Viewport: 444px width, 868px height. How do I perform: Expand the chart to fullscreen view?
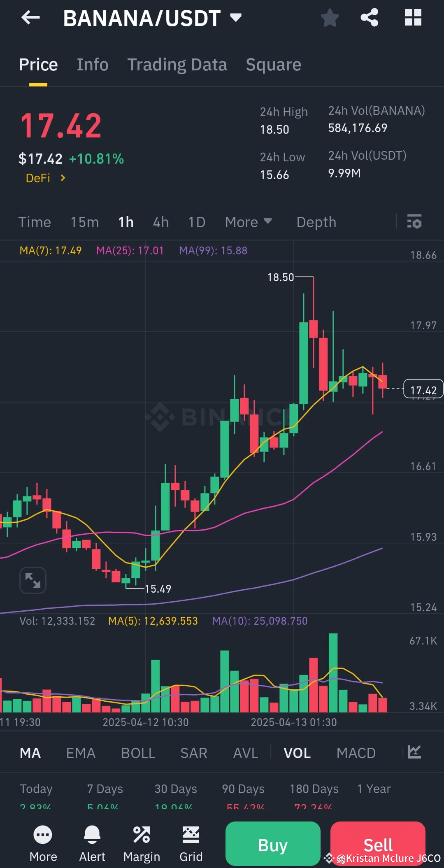[x=33, y=580]
